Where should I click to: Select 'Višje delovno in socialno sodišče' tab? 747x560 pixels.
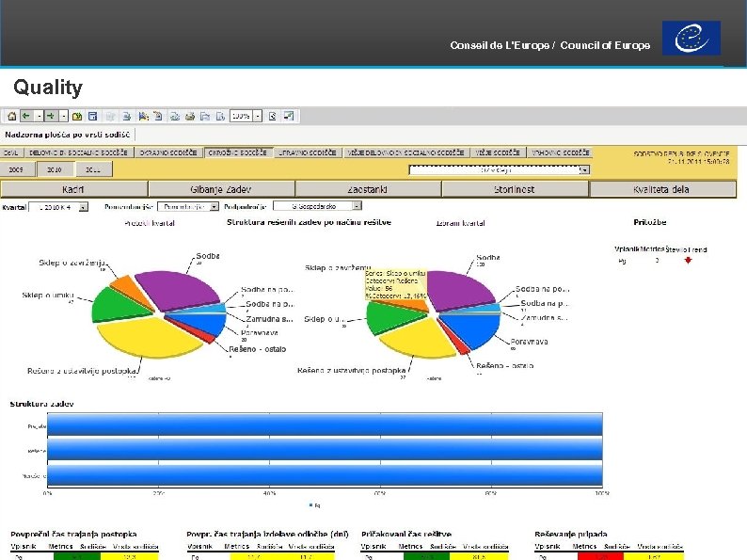tap(405, 152)
